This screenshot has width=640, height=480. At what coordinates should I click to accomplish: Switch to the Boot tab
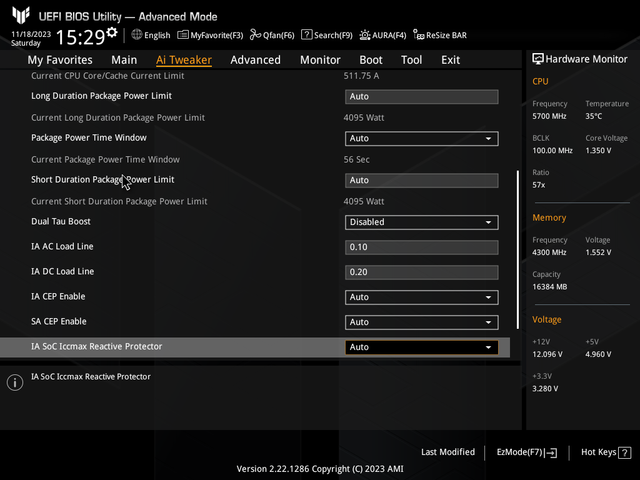371,60
